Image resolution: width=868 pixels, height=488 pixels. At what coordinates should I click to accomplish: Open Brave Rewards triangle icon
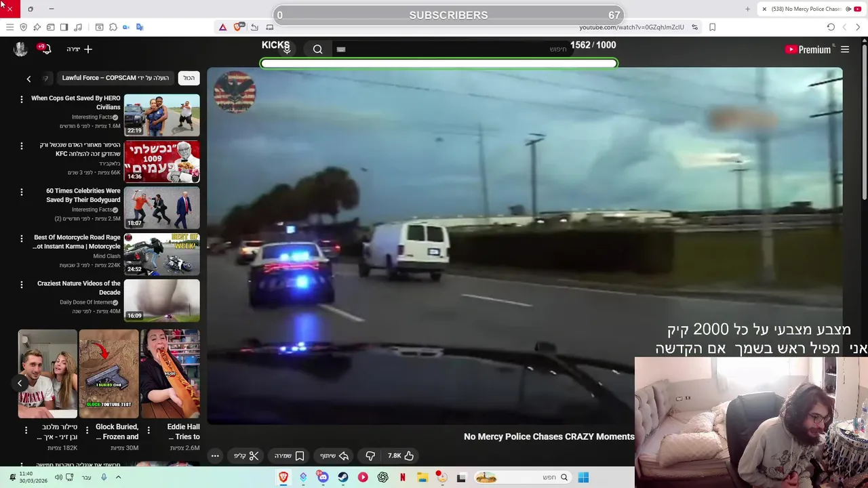(x=222, y=27)
